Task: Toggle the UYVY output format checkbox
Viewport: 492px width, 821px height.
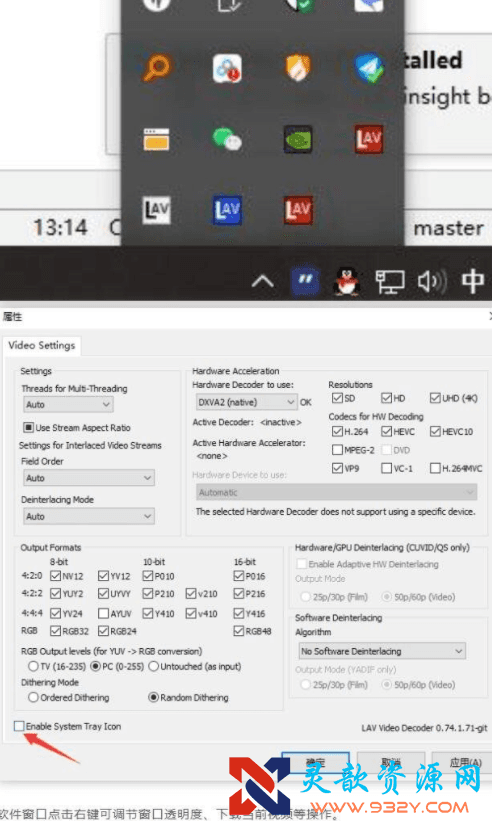Action: coord(103,594)
